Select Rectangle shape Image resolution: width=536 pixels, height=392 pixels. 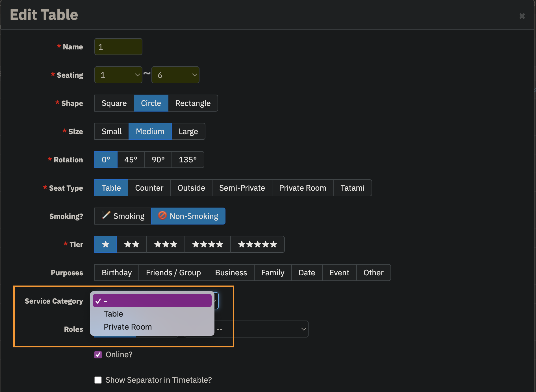point(193,103)
